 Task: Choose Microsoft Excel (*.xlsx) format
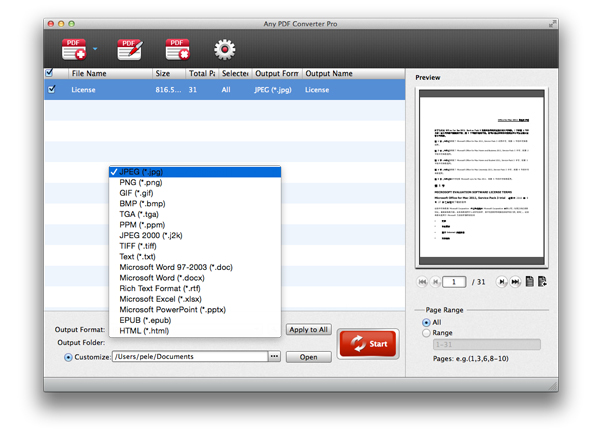point(195,299)
